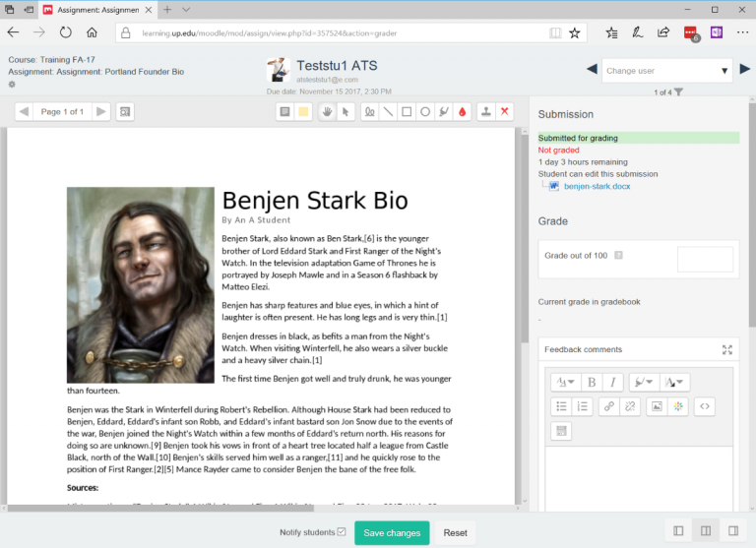Collapse the review panel layout

[678, 531]
